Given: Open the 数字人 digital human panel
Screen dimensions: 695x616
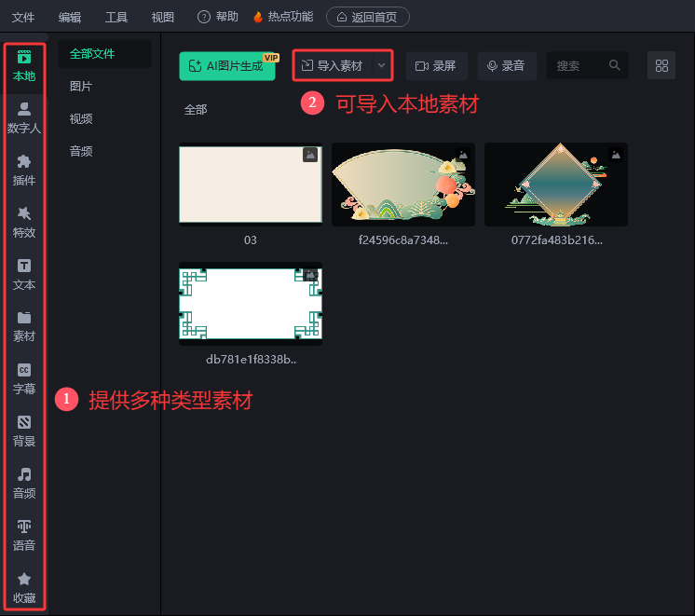Looking at the screenshot, I should click(x=24, y=117).
